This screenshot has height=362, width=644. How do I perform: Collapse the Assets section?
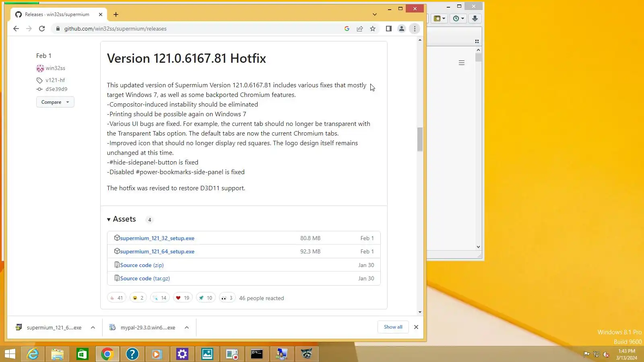[x=122, y=219]
